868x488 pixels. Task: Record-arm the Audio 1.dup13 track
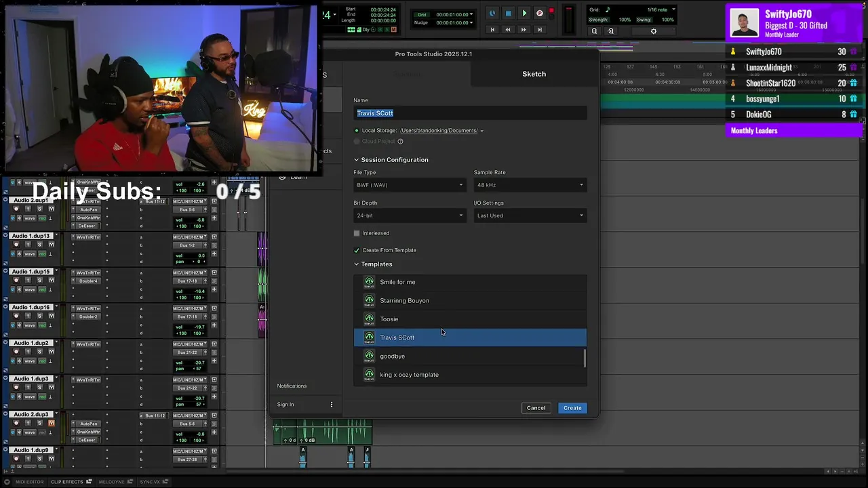pyautogui.click(x=16, y=245)
